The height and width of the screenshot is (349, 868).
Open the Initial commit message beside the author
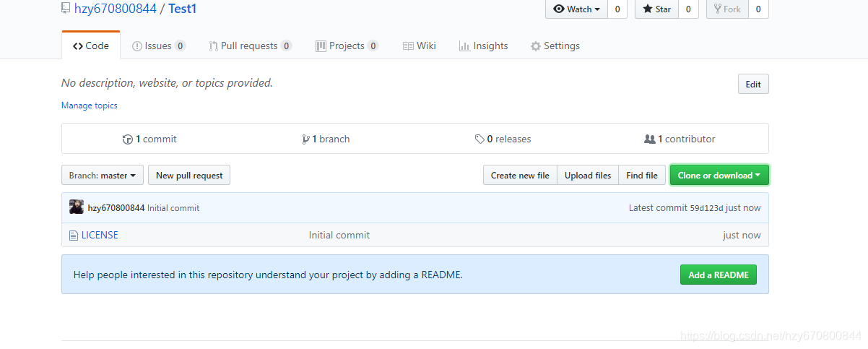173,208
